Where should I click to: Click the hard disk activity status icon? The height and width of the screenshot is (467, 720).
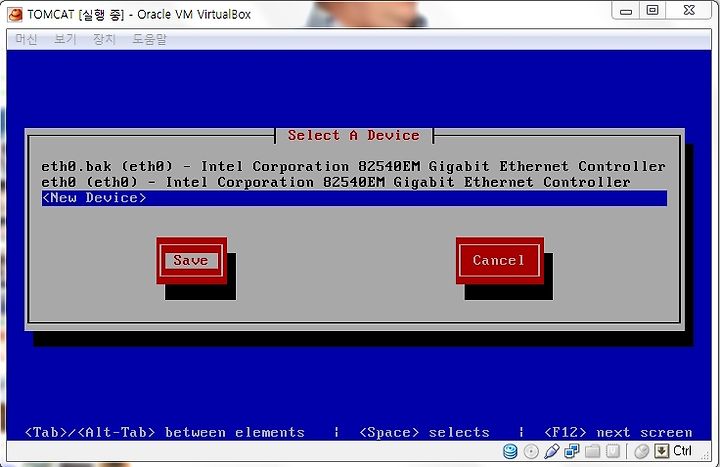pyautogui.click(x=510, y=451)
